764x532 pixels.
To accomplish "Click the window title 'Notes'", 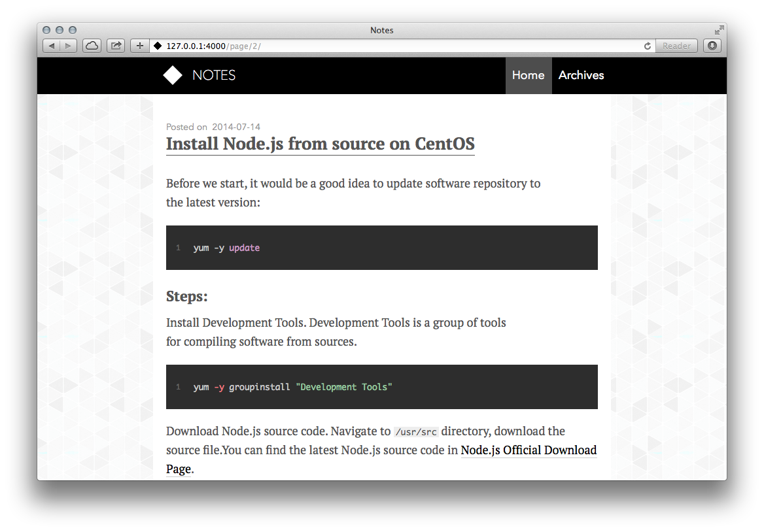I will point(381,30).
